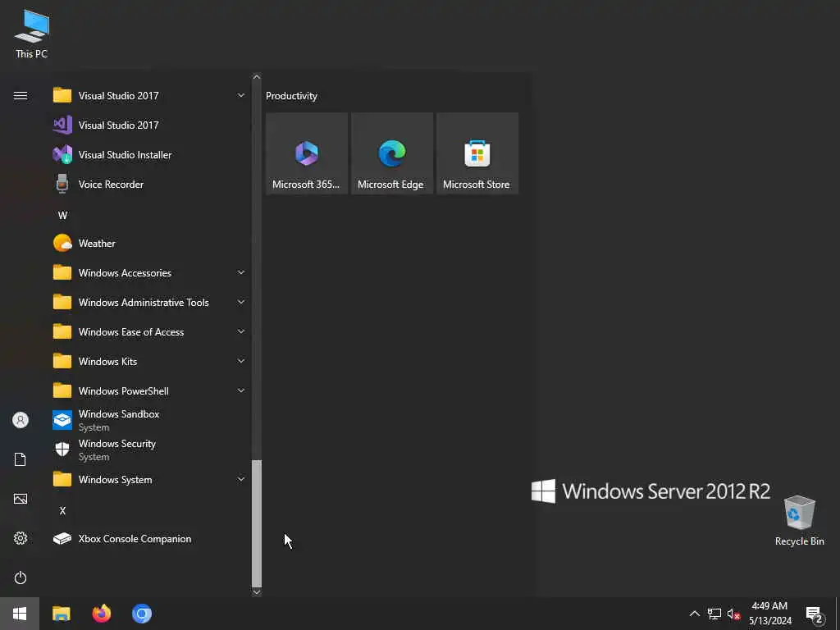
Task: Click the Windows Start button on taskbar
Action: (20, 614)
